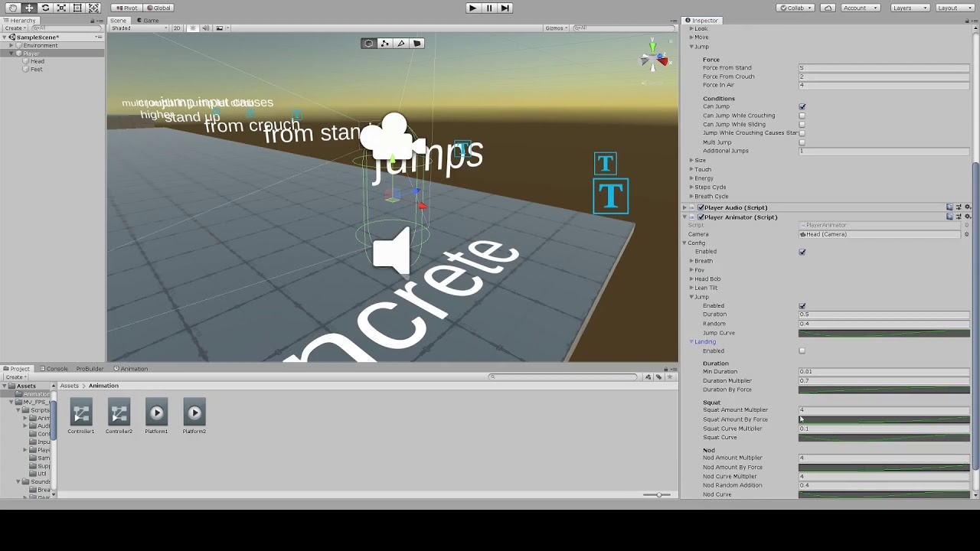980x551 pixels.
Task: Select the combined Transform tool
Action: point(93,8)
